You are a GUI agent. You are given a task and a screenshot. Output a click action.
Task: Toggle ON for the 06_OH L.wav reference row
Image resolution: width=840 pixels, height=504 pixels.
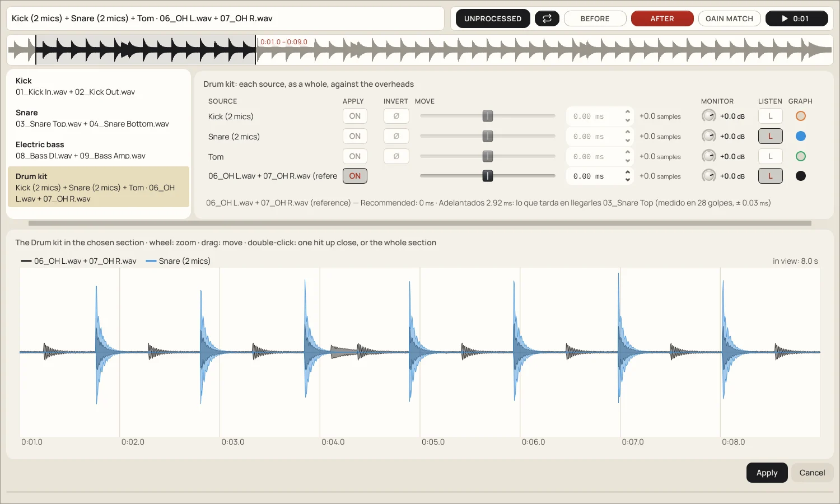tap(355, 176)
